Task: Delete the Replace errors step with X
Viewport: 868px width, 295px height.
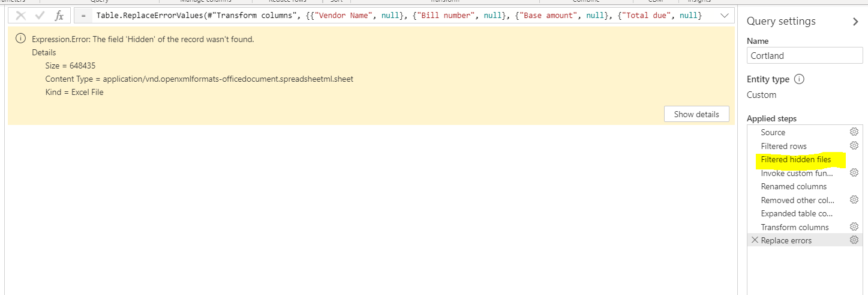Action: click(x=755, y=240)
